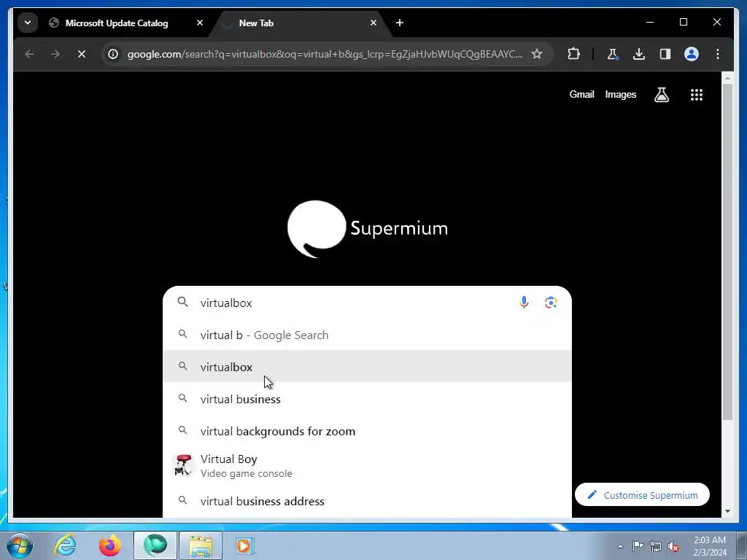
Task: Open the tab search dropdown arrow
Action: tap(28, 23)
